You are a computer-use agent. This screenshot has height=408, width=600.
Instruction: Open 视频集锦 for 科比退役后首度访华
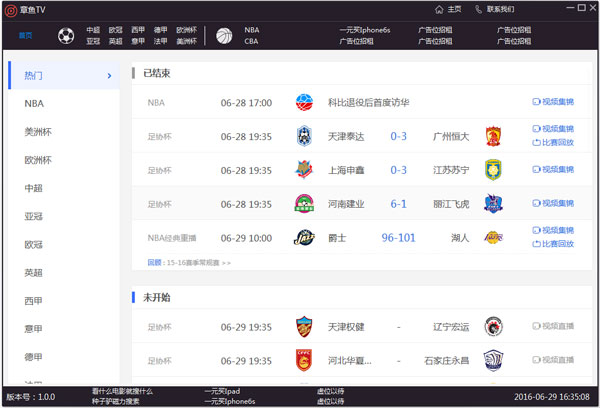click(553, 102)
